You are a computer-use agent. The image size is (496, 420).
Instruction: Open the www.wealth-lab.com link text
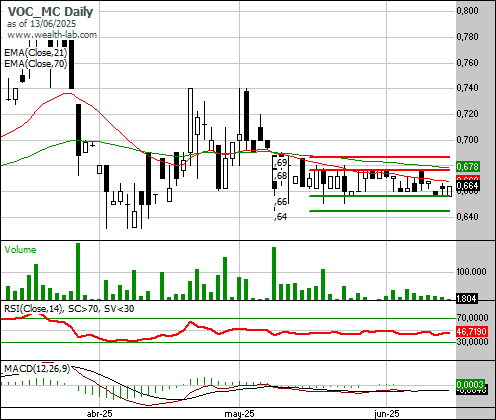pos(52,35)
